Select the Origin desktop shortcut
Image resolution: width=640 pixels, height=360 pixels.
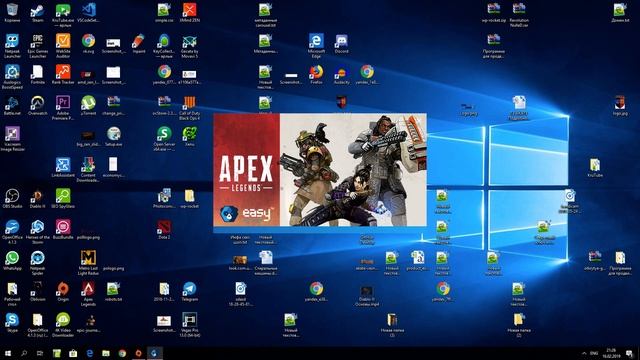tap(63, 291)
